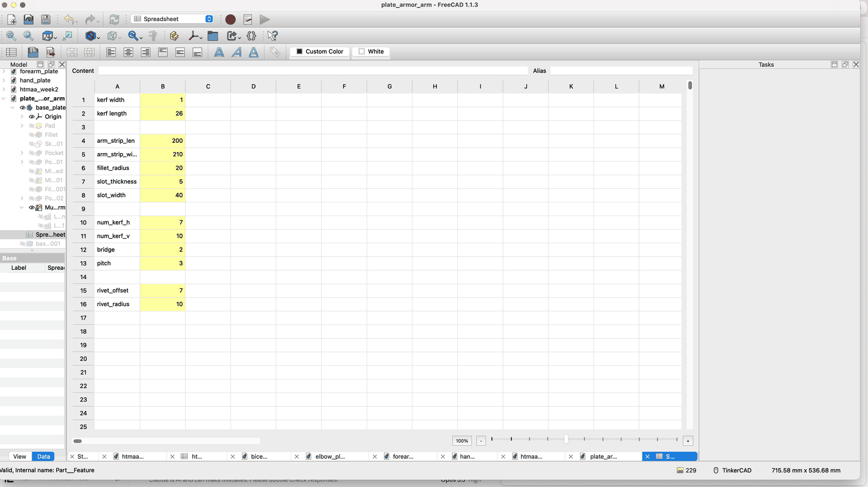Click the What's This help cursor icon

tap(272, 36)
